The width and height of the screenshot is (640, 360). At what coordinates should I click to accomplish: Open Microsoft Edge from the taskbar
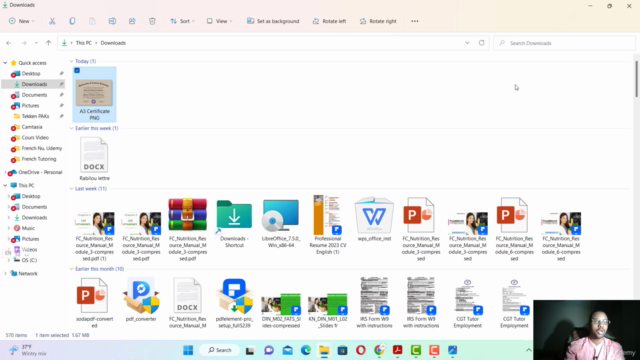306,350
